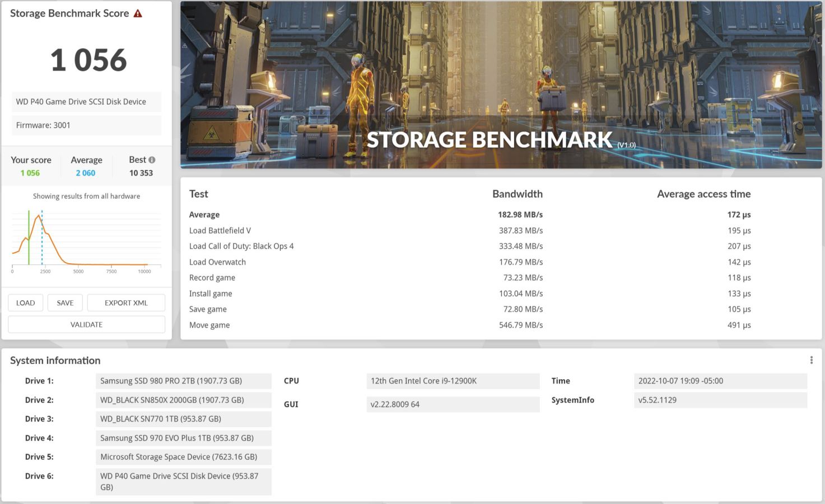The width and height of the screenshot is (825, 504).
Task: Click the 546.79 MB/s bandwidth value
Action: (x=521, y=325)
